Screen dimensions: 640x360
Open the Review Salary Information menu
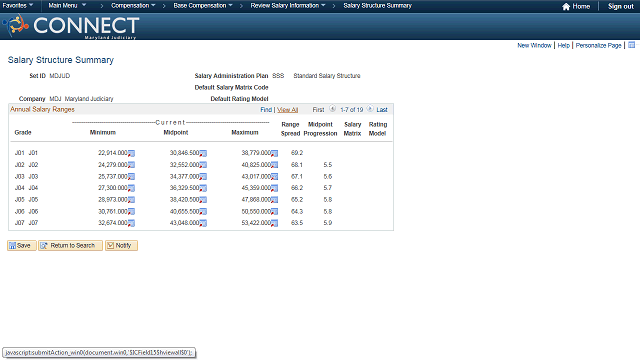(x=288, y=6)
